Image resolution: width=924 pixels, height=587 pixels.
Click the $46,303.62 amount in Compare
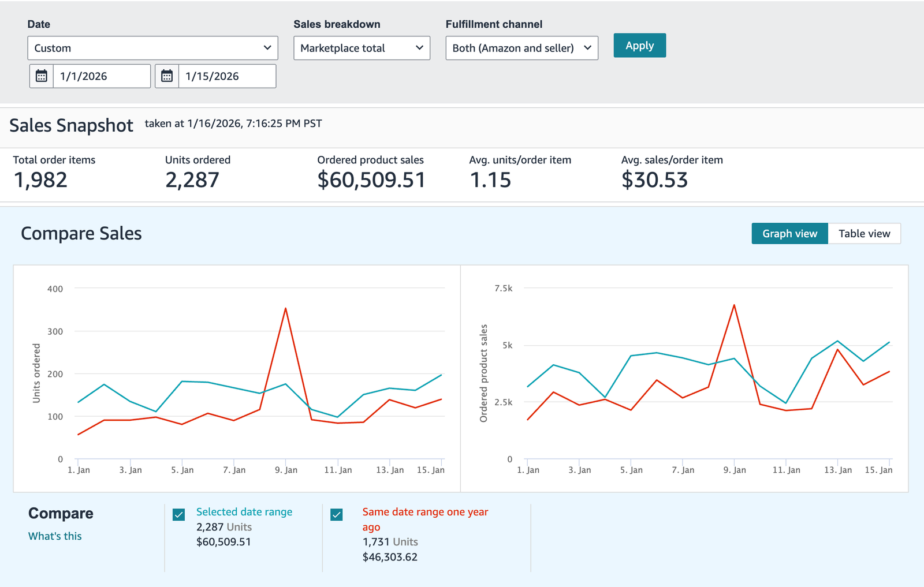point(390,557)
